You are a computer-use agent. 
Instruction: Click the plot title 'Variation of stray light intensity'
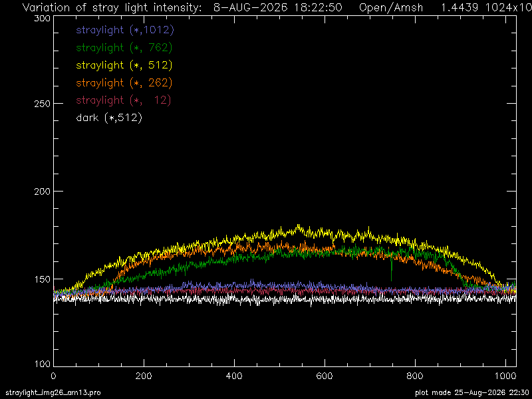(x=112, y=7)
